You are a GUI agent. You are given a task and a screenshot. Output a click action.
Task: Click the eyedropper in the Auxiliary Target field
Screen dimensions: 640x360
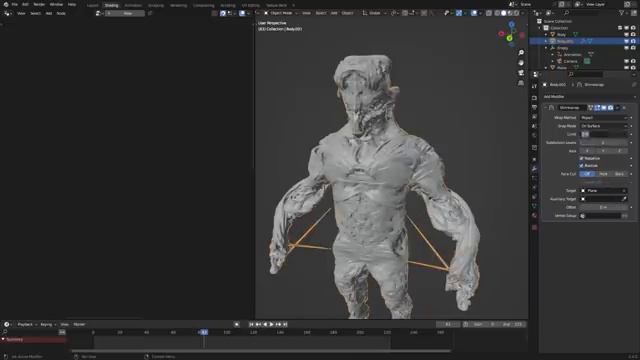[x=624, y=199]
